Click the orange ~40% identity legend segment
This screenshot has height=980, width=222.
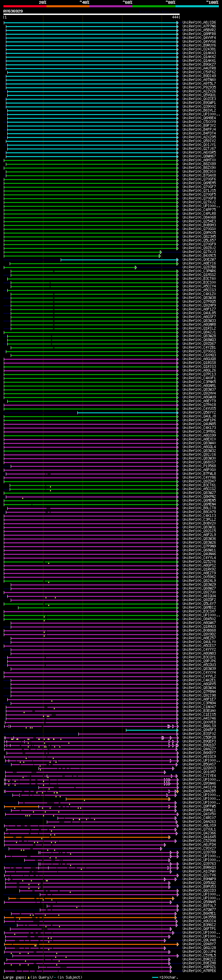pos(68,6)
